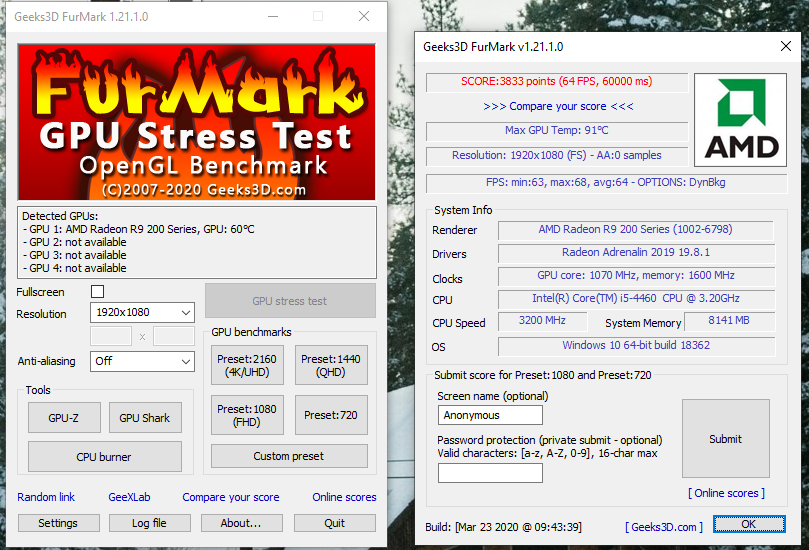Click the GPU 2: not available line

coord(74,242)
